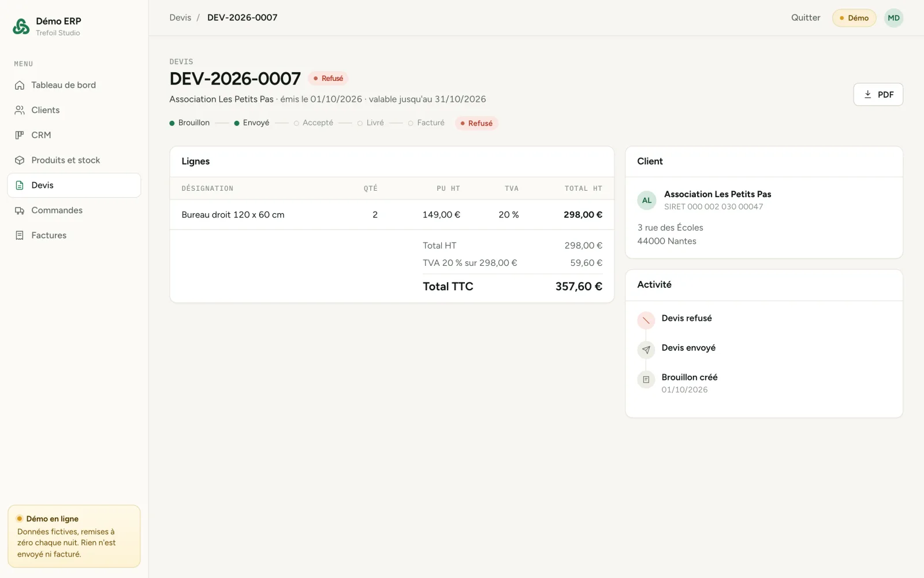Go to the Clients menu item
The width and height of the screenshot is (924, 578).
pyautogui.click(x=74, y=110)
